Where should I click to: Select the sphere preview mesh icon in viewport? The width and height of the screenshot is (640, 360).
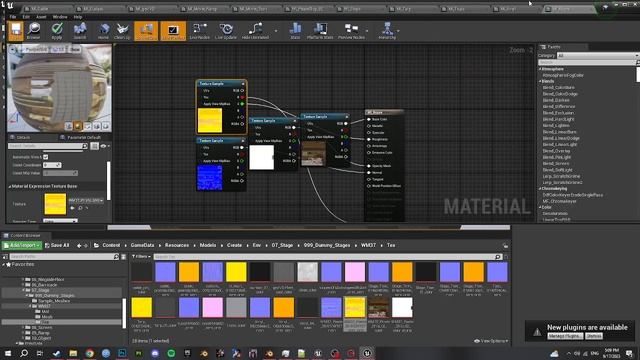[x=78, y=126]
